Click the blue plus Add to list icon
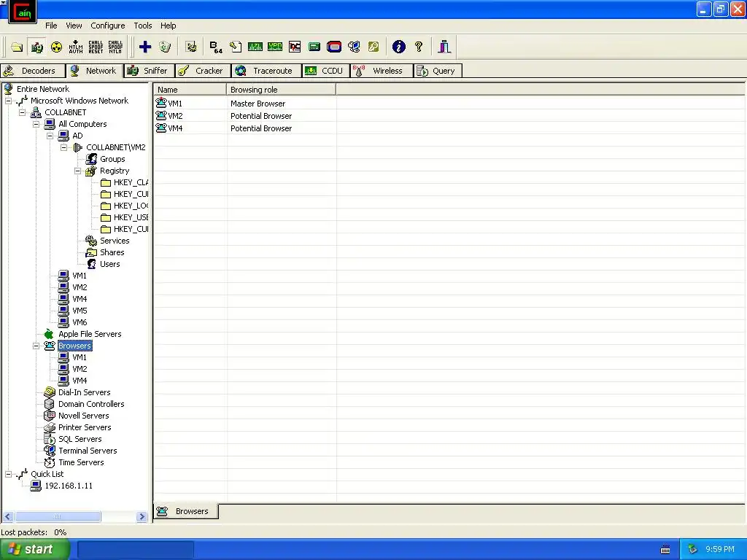Screen dimensions: 747x560 pyautogui.click(x=145, y=47)
